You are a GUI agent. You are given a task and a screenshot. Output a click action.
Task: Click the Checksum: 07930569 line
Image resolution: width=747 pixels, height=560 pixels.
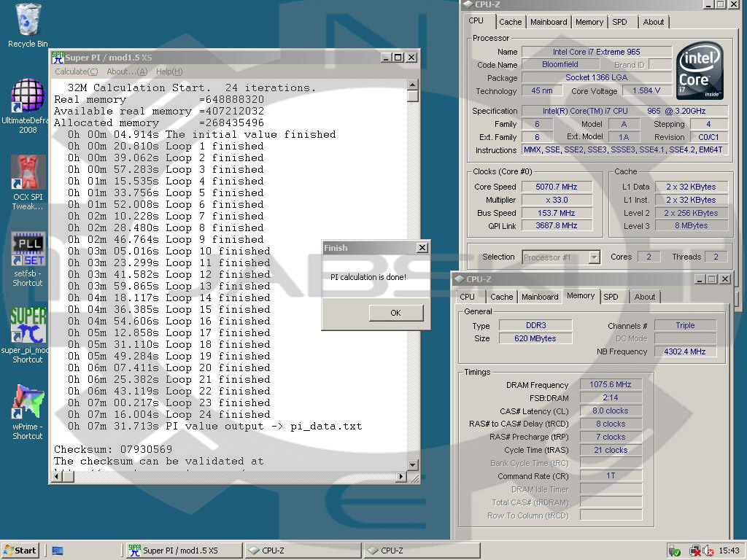[113, 449]
